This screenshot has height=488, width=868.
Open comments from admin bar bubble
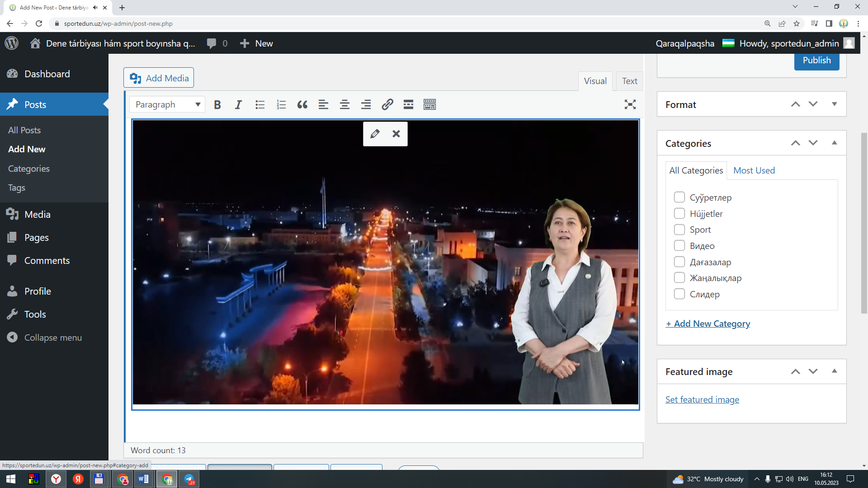(x=217, y=43)
